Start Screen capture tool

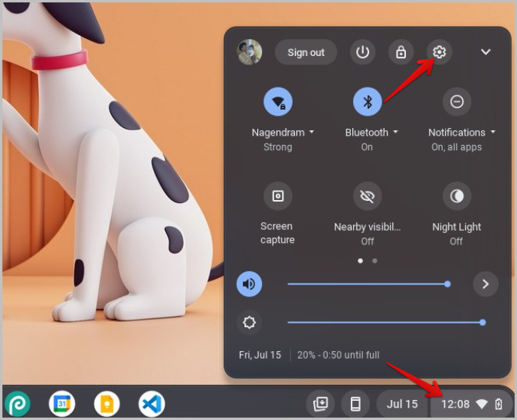(x=278, y=196)
